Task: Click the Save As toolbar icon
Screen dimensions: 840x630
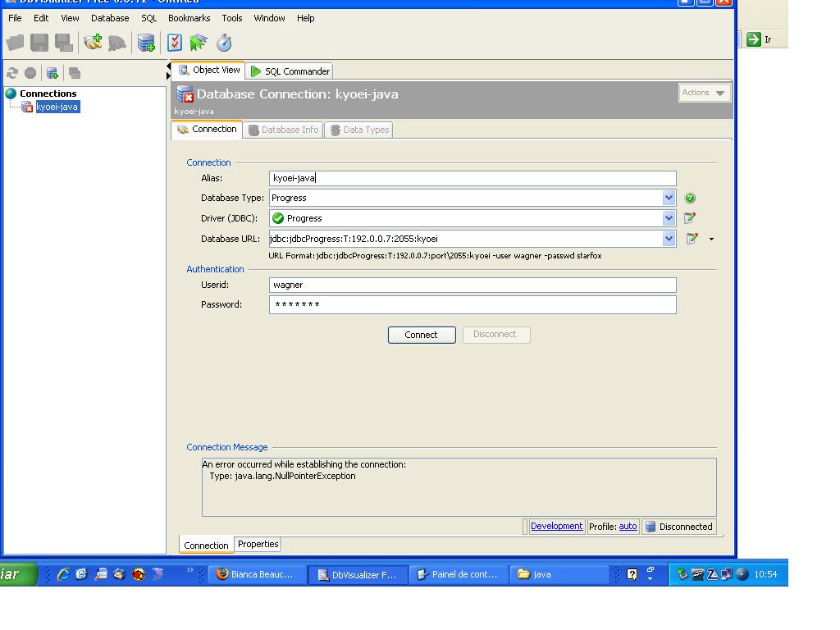Action: (64, 43)
